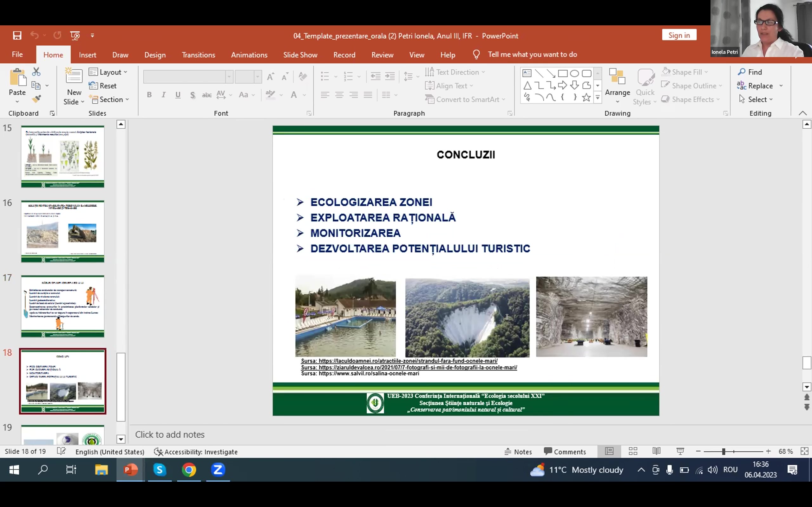Click Start From Beginning slideshow icon
This screenshot has height=507, width=812.
pos(75,35)
